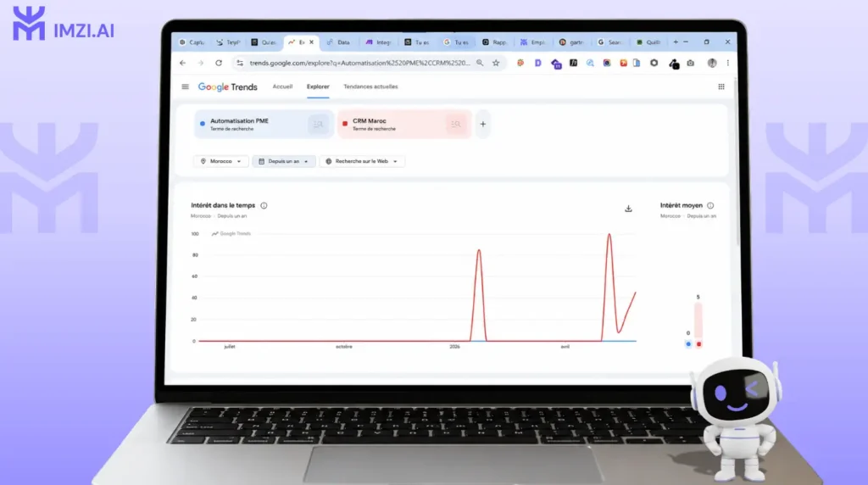Click the highest red peak near avril
Viewport: 868px width, 485px height.
tap(609, 236)
